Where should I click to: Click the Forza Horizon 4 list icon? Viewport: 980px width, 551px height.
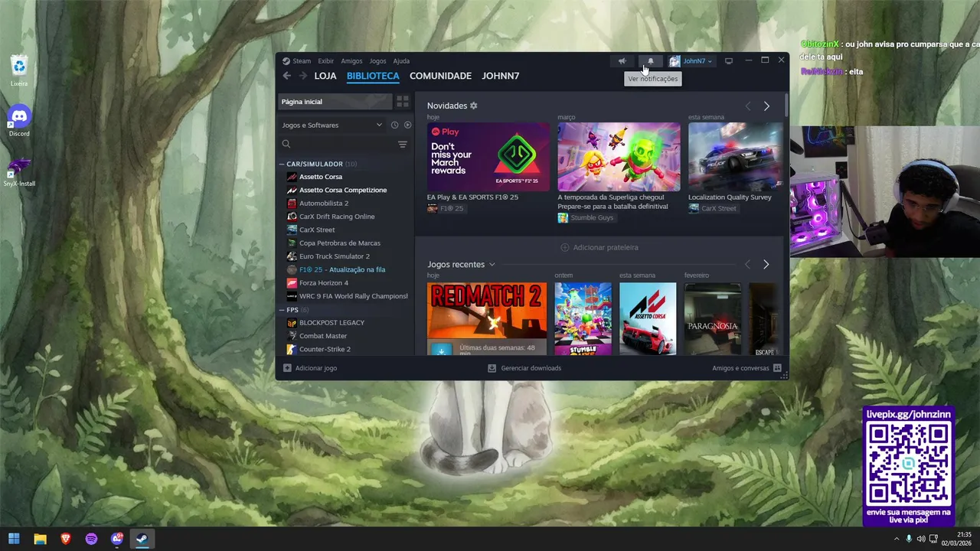coord(292,283)
